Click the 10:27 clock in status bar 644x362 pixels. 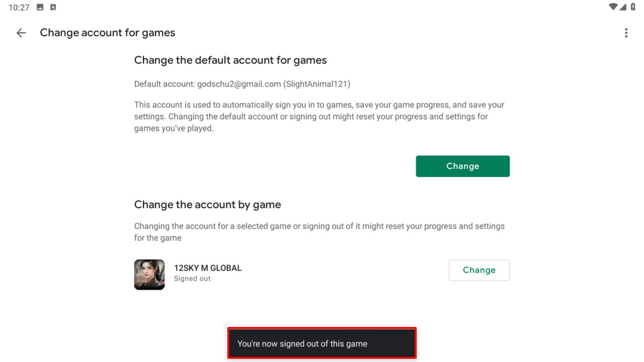click(x=19, y=7)
